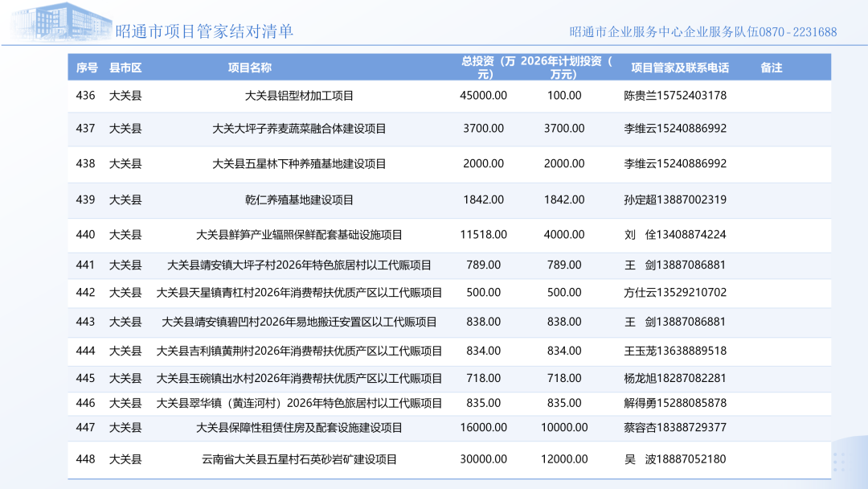
Task: Click project 大关大坪子荞麦蔬菜融合体建设项目
Action: click(x=299, y=129)
